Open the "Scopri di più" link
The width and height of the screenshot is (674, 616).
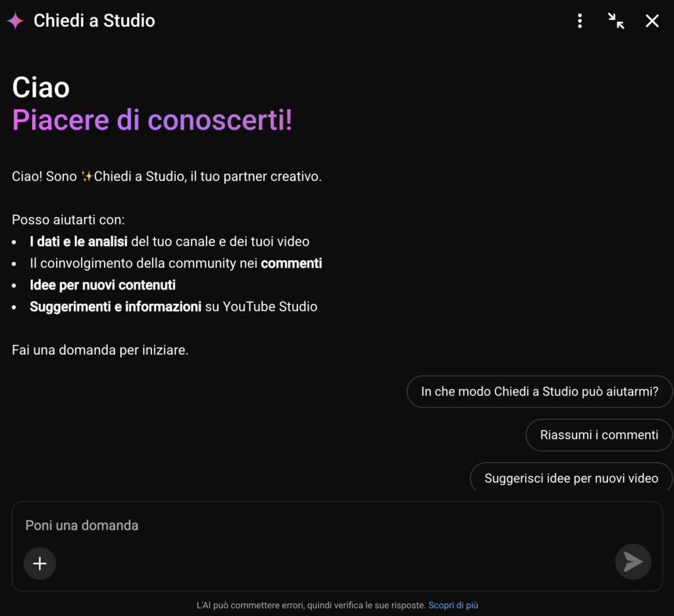(x=454, y=605)
